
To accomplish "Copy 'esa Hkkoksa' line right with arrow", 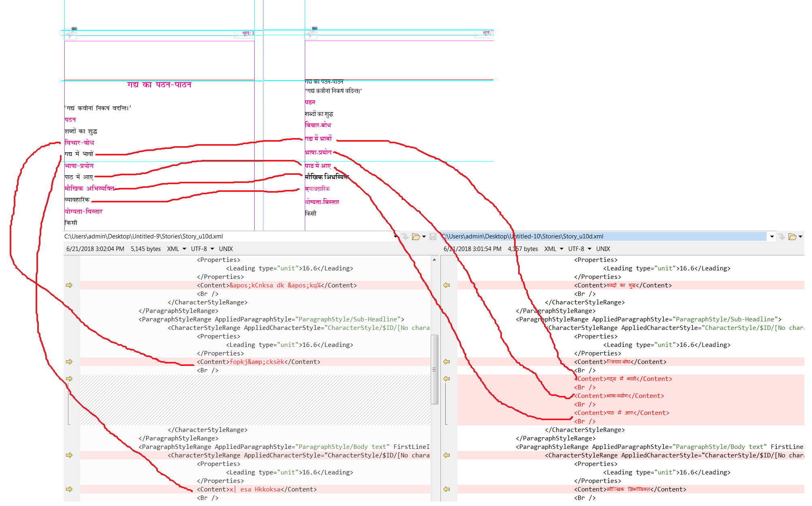I will 69,489.
